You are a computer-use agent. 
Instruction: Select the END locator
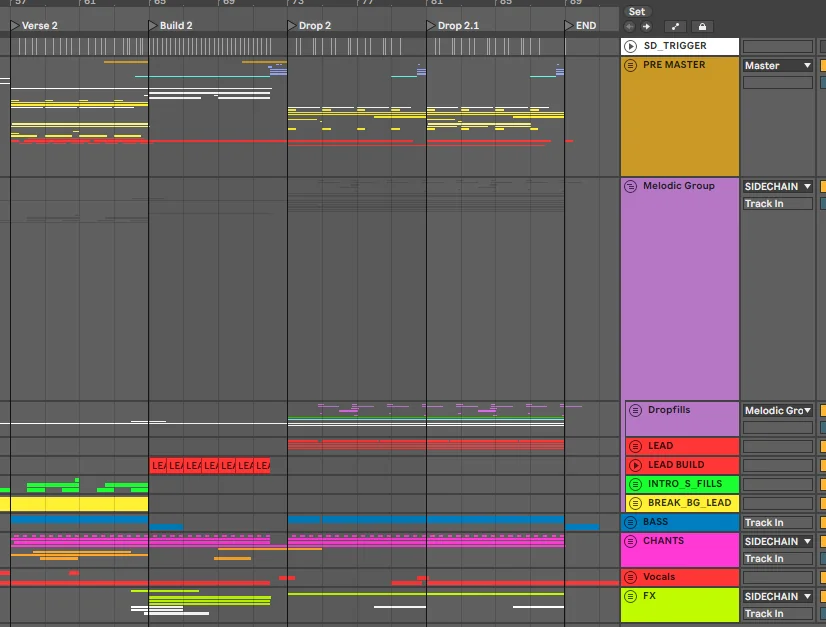pyautogui.click(x=581, y=26)
